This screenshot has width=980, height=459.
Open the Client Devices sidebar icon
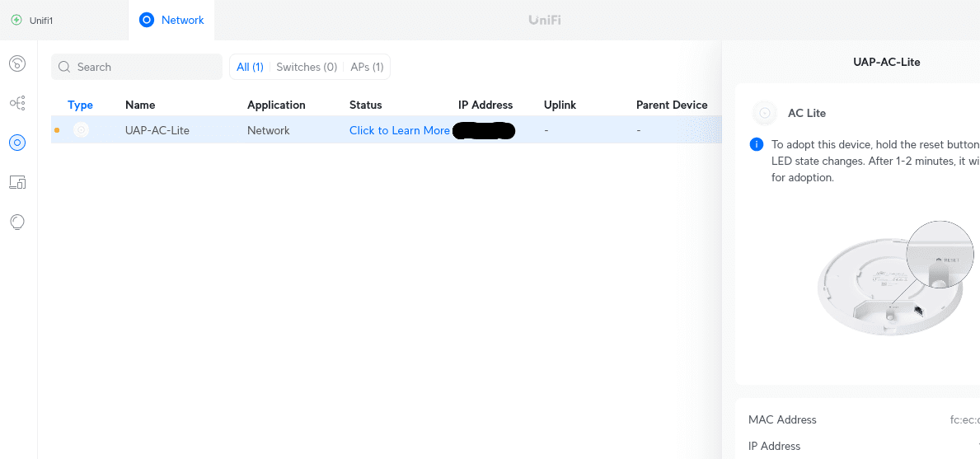pos(17,182)
